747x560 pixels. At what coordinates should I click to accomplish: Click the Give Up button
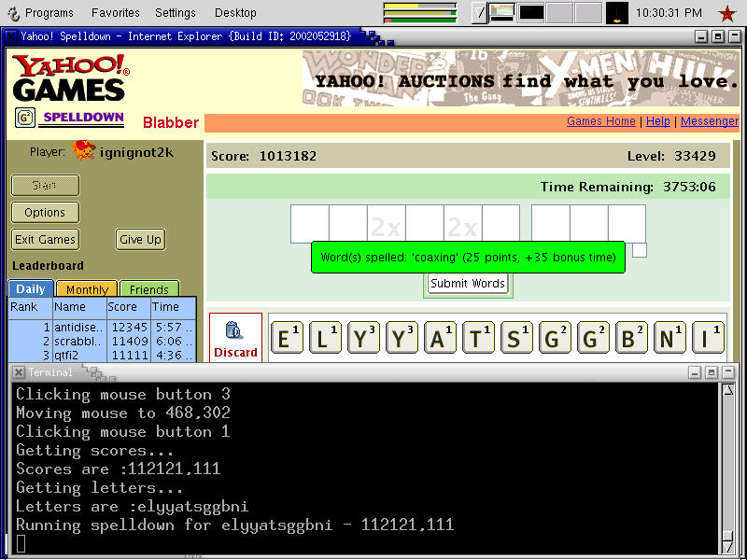tap(141, 240)
